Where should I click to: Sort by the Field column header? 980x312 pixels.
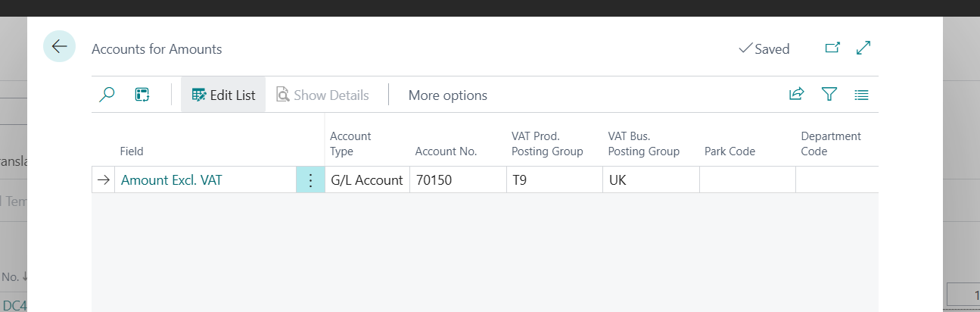pos(132,151)
